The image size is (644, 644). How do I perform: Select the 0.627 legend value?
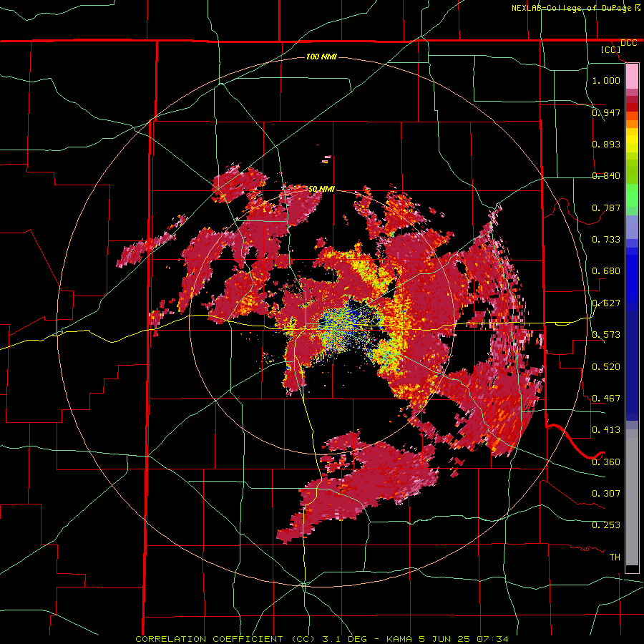coord(606,303)
